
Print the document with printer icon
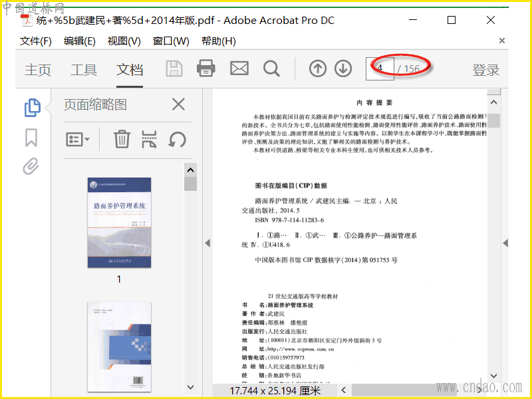click(x=206, y=68)
